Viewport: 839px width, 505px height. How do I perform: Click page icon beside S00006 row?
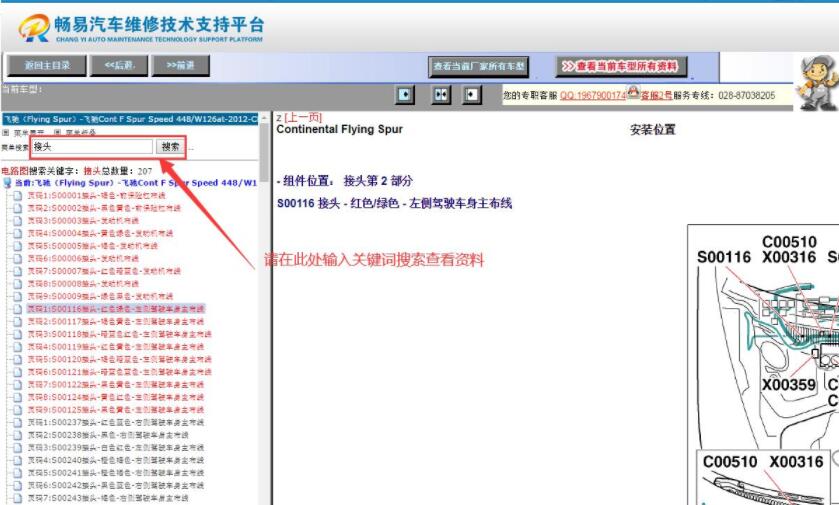[18, 258]
